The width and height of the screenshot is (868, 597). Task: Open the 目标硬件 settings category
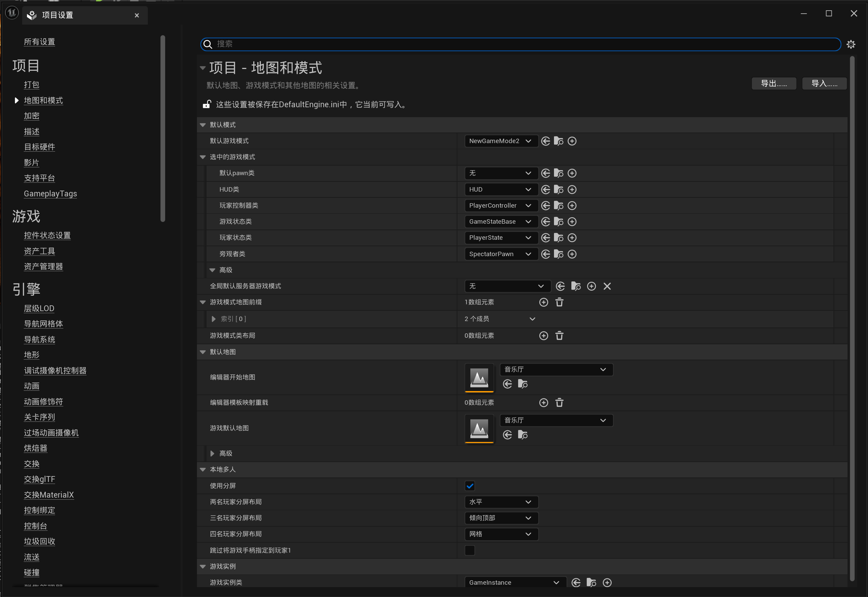point(39,147)
